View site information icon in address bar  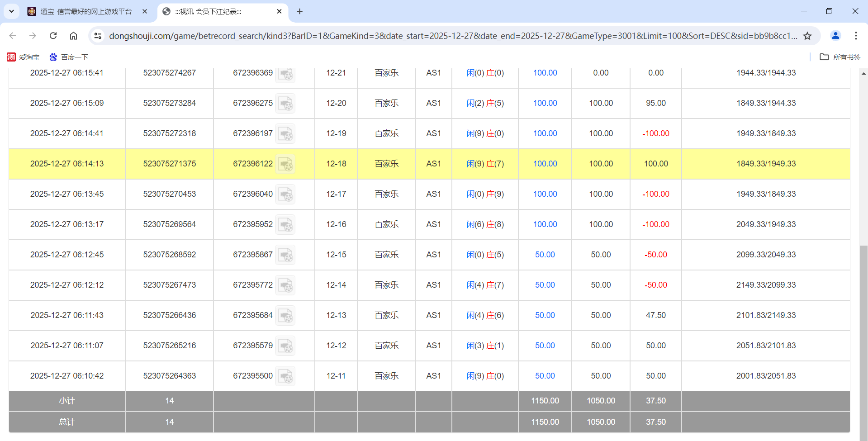point(98,36)
